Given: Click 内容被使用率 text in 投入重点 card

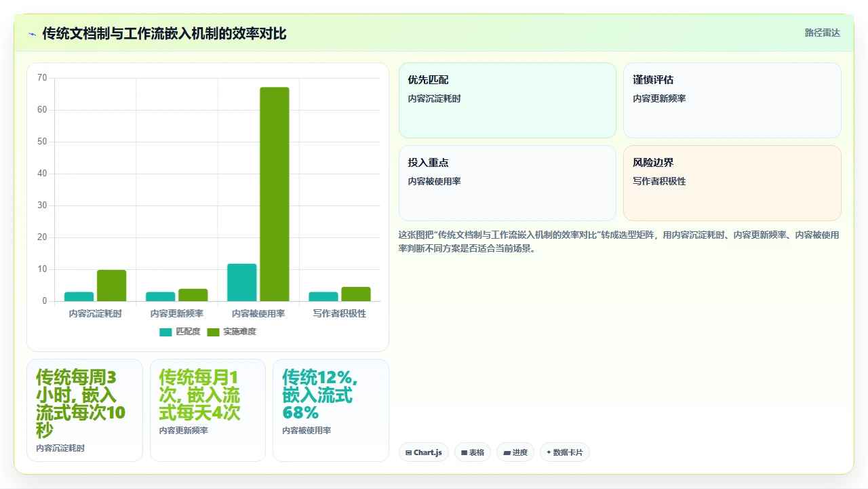Looking at the screenshot, I should [x=434, y=181].
